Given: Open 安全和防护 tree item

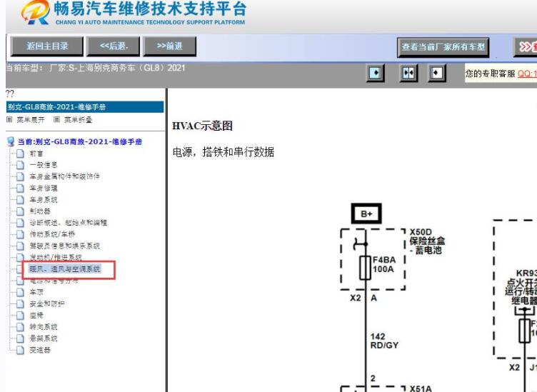Looking at the screenshot, I should (x=47, y=303).
